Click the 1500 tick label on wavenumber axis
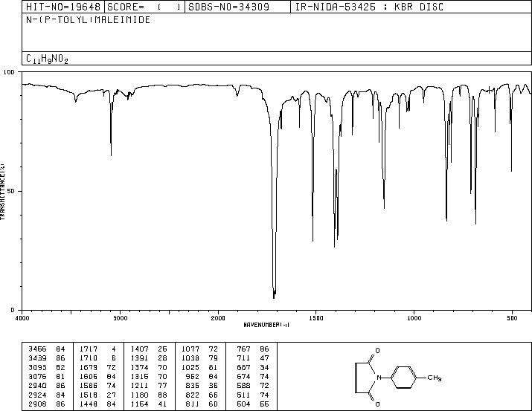The height and width of the screenshot is (411, 532). [316, 318]
